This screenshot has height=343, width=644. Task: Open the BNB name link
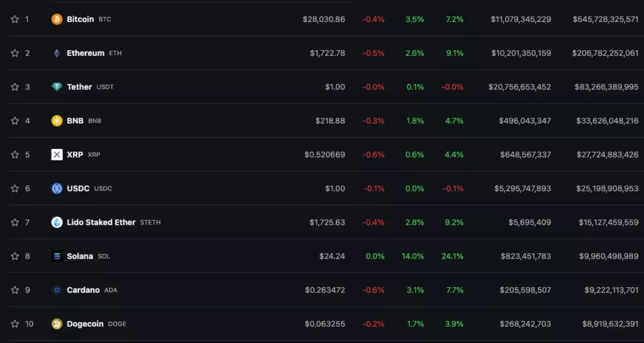point(75,121)
